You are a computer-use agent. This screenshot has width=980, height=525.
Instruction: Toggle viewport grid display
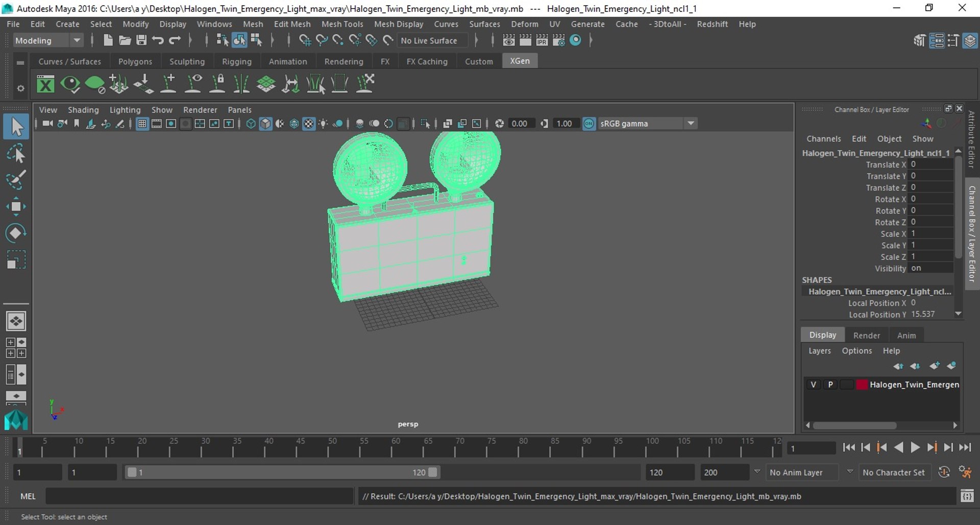click(x=142, y=124)
